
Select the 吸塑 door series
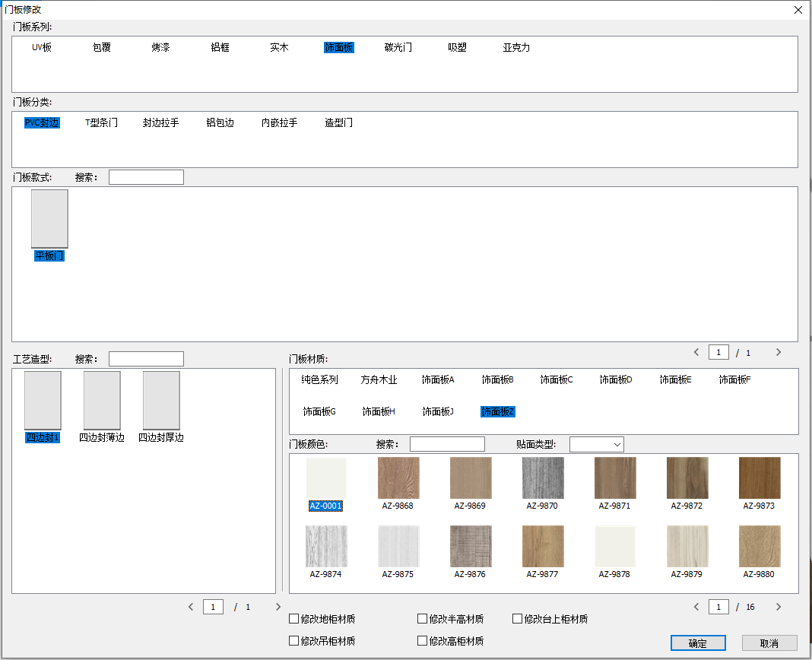click(x=457, y=48)
